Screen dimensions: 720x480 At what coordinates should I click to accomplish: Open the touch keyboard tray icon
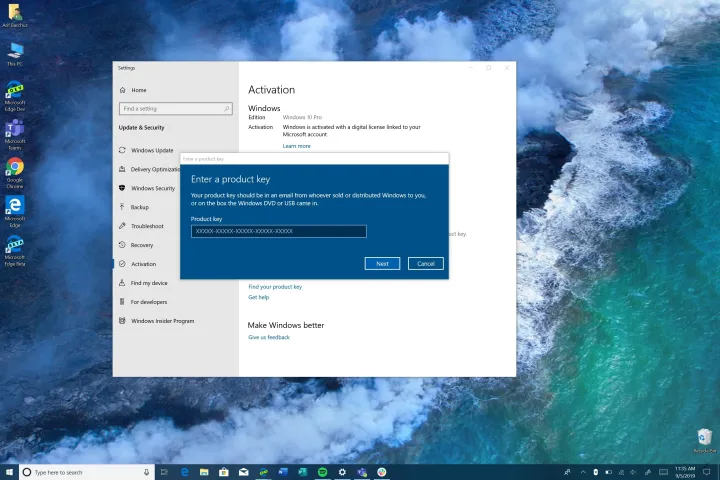tap(664, 472)
